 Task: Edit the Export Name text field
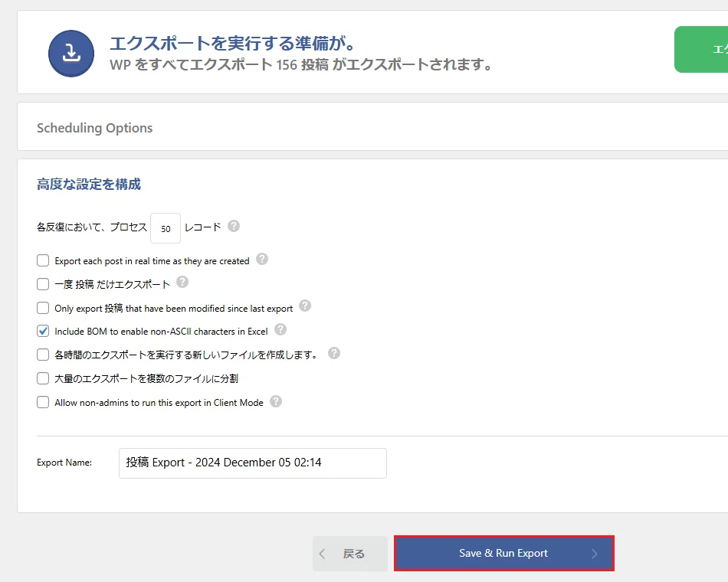(x=252, y=463)
